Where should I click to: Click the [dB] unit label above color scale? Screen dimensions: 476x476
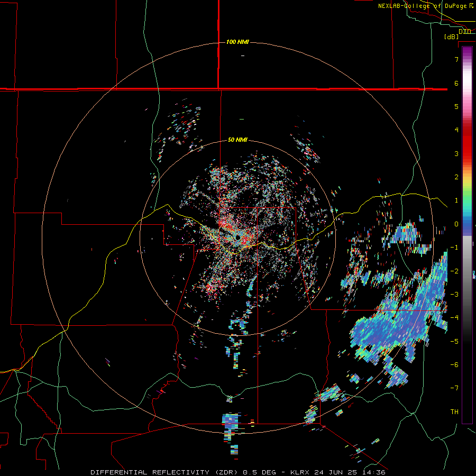click(452, 36)
